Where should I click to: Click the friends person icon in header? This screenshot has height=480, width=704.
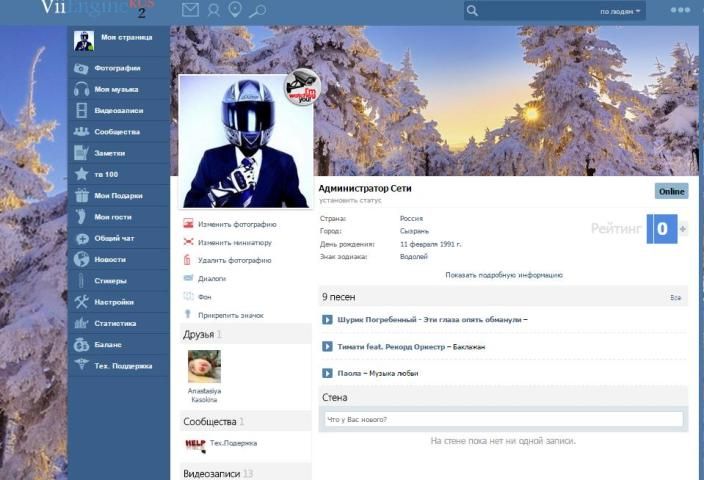tap(213, 10)
